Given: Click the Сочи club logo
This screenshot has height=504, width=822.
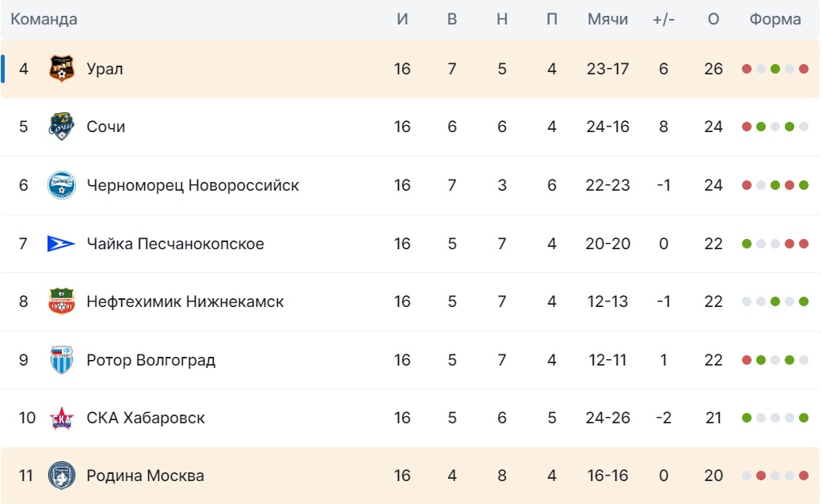Looking at the screenshot, I should click(61, 127).
